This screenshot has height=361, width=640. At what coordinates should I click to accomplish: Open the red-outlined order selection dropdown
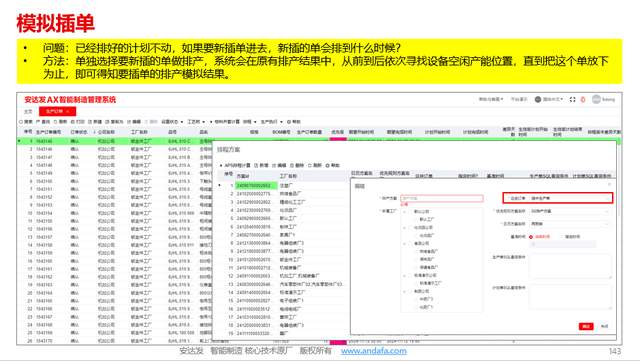pos(557,198)
